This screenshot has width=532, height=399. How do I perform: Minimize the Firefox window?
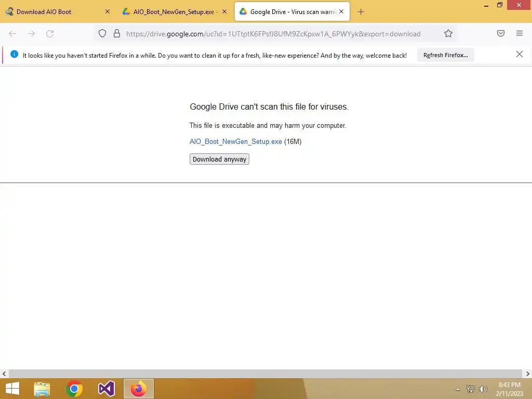click(x=486, y=5)
